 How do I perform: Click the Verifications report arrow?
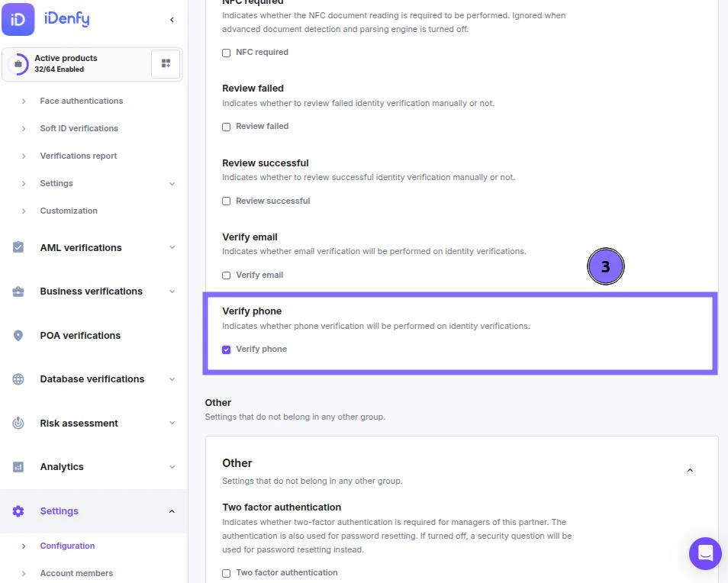[x=24, y=156]
